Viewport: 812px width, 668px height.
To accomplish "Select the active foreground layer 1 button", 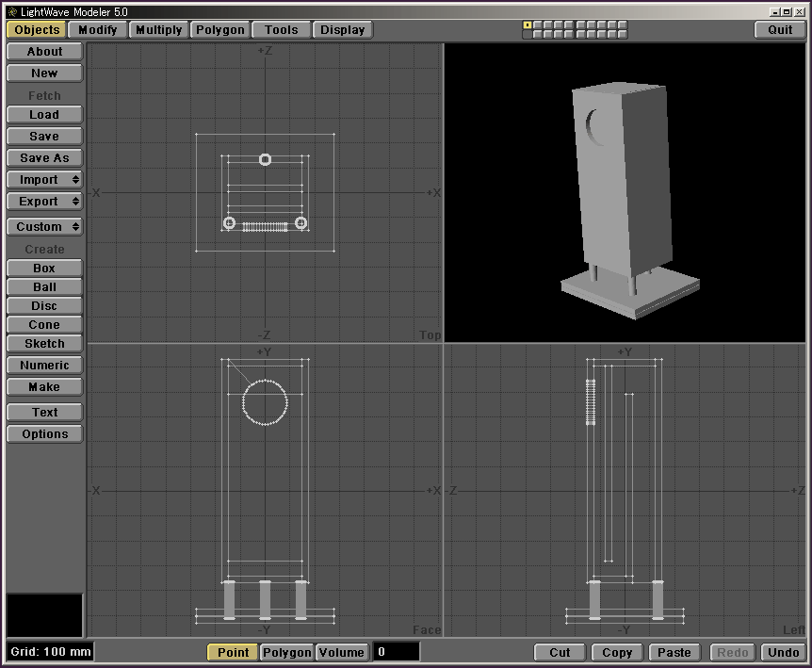I will pos(528,24).
